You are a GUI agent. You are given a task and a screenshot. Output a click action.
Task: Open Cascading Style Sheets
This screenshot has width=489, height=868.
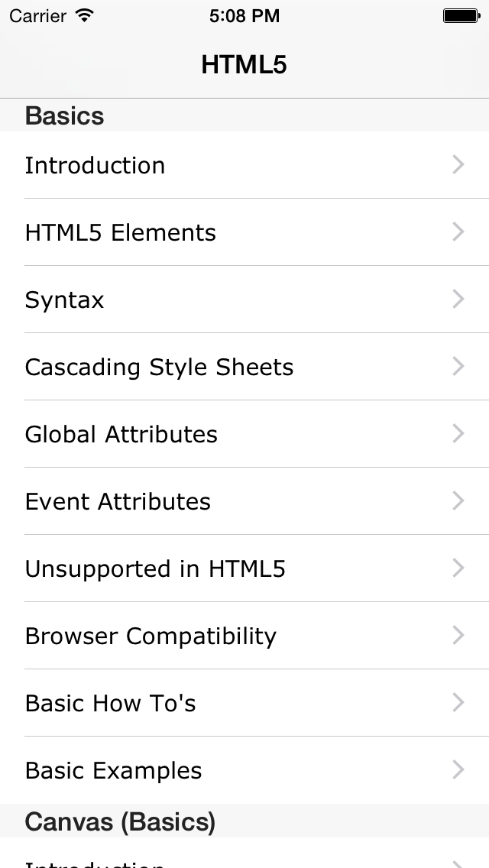pos(159,367)
